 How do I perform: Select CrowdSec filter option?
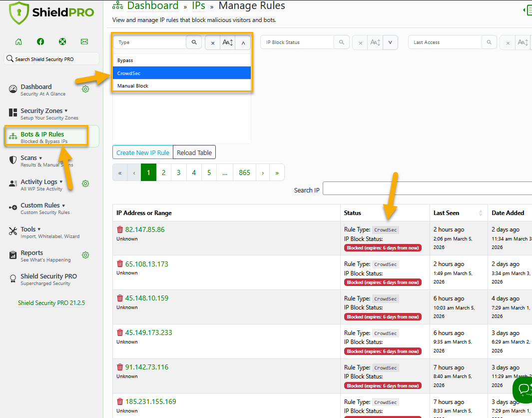(x=182, y=73)
